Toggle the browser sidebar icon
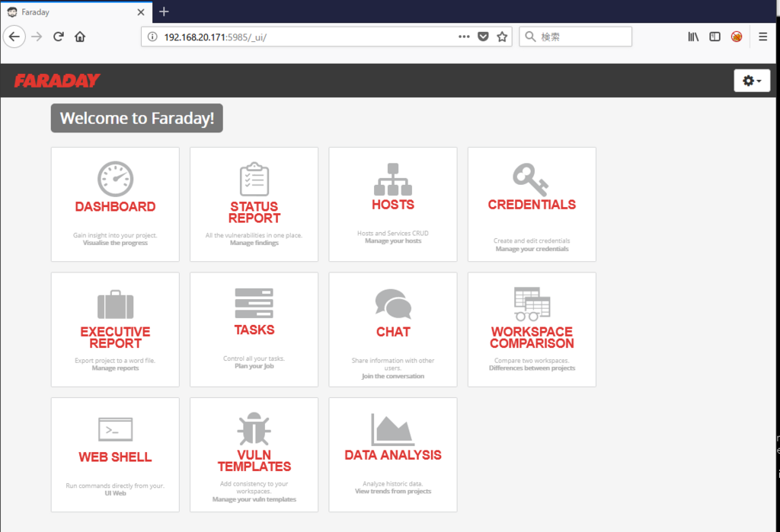 tap(714, 37)
